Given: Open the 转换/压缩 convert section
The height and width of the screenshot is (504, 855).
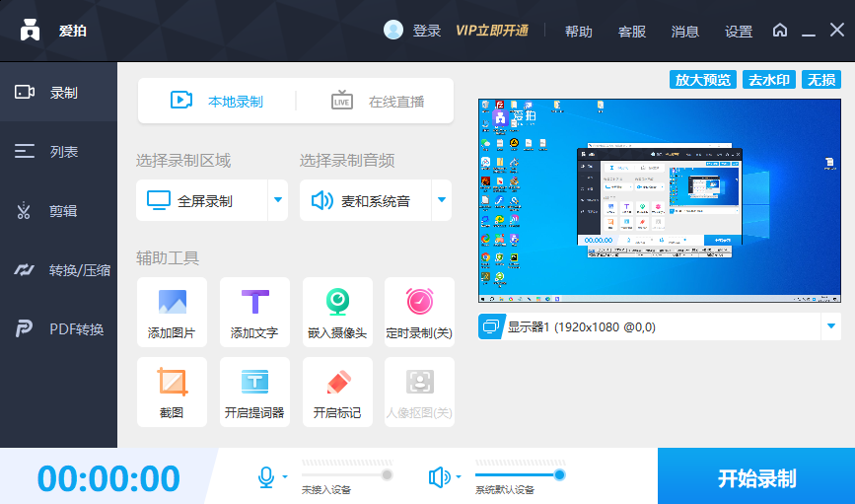Looking at the screenshot, I should coord(58,269).
